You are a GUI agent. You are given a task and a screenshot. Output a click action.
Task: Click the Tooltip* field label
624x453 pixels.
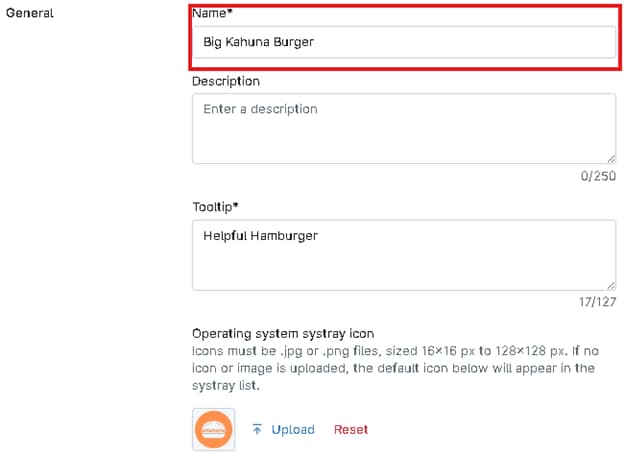(215, 207)
